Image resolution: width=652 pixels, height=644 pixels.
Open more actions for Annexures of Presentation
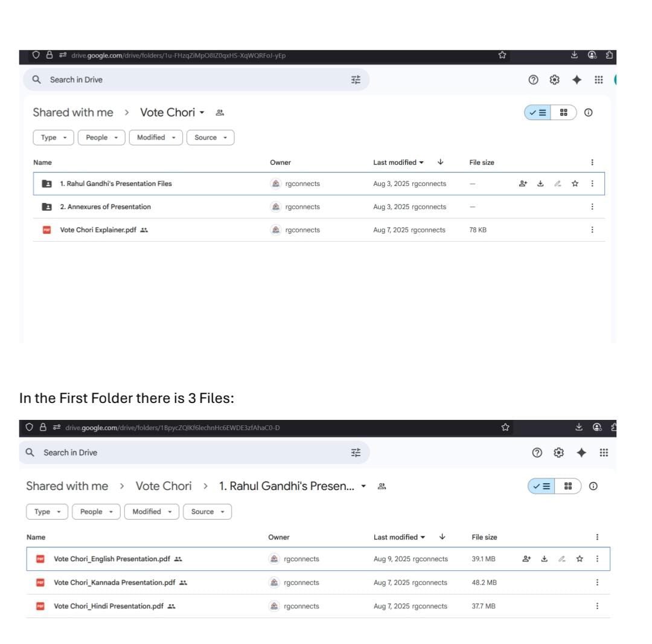point(592,207)
